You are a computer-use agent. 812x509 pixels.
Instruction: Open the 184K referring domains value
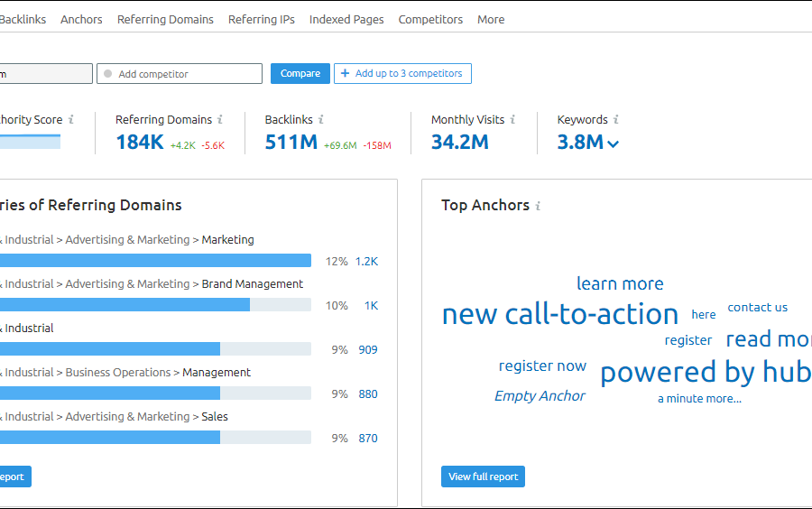pos(140,142)
